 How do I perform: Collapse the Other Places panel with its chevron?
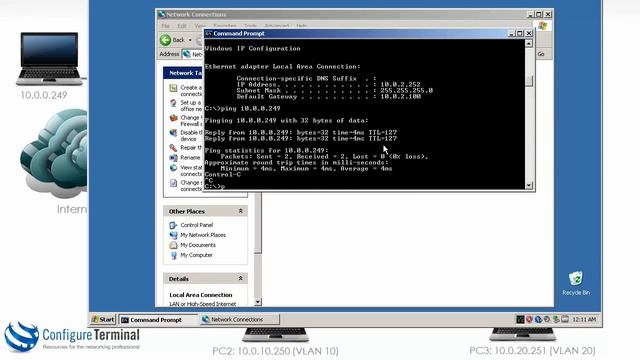(240, 211)
